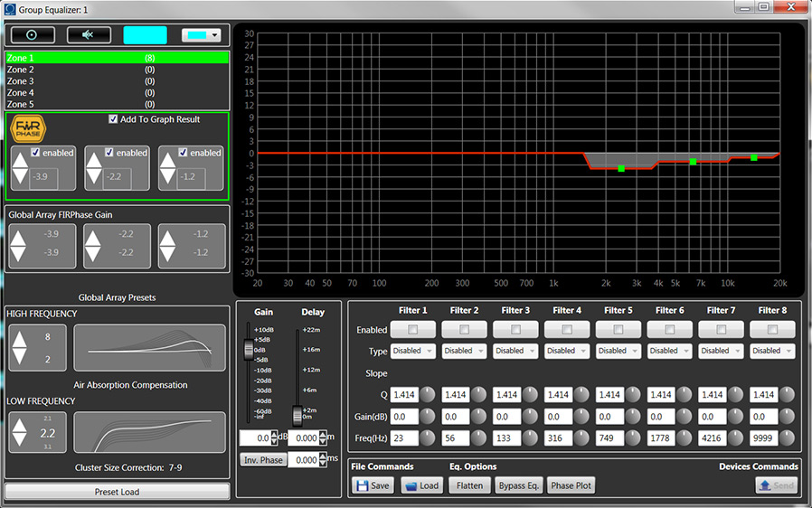Open the Phase Plot
812x508 pixels.
(571, 485)
